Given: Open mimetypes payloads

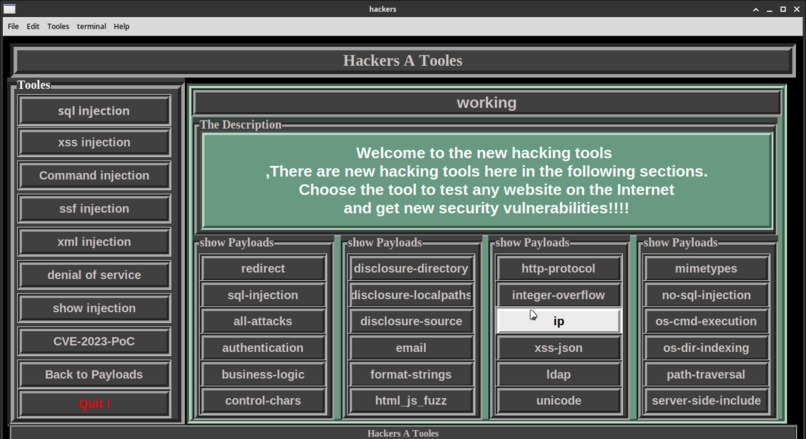Looking at the screenshot, I should point(706,268).
